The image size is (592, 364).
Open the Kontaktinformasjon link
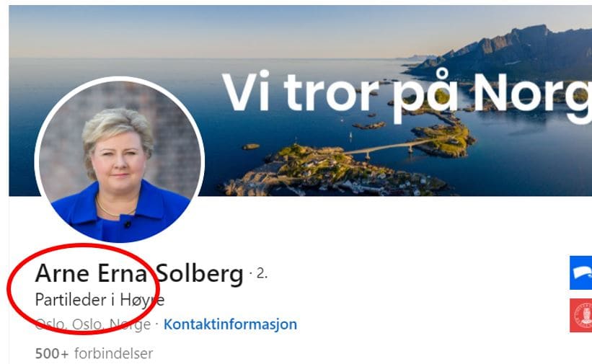tap(230, 324)
